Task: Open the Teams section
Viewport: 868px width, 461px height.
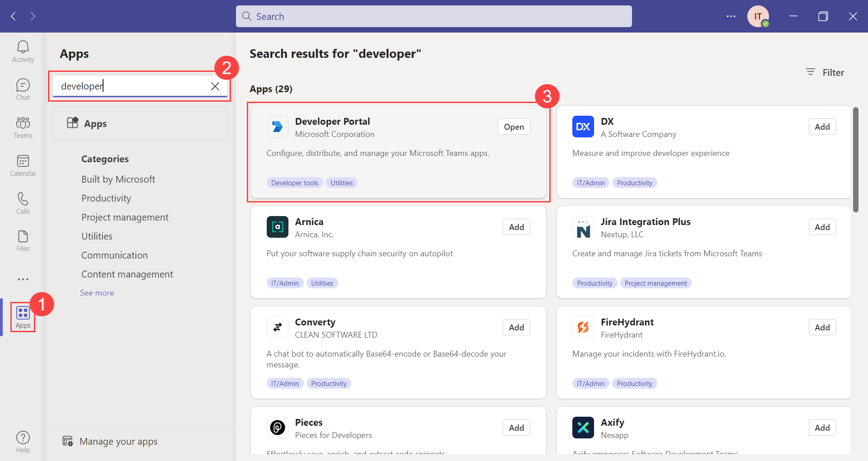Action: (23, 127)
